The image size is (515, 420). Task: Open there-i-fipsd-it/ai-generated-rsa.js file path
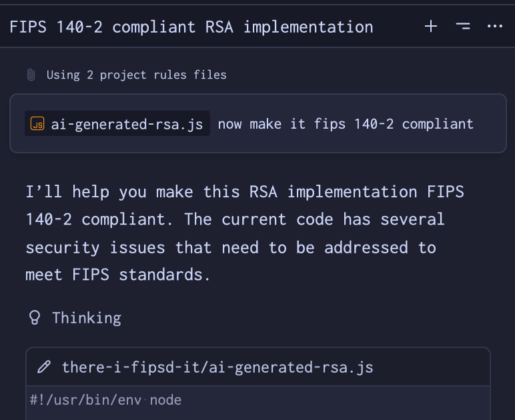(x=217, y=367)
